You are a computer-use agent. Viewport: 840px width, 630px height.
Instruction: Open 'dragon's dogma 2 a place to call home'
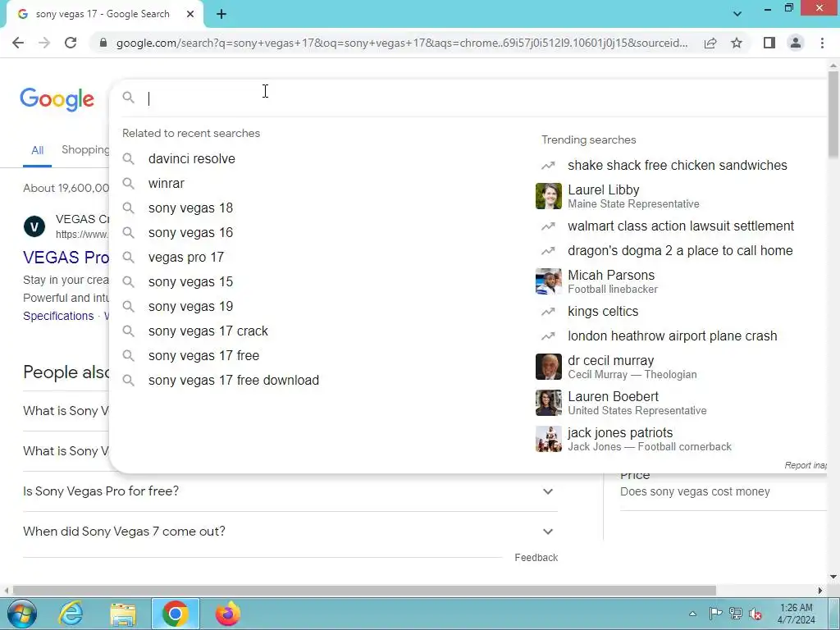point(680,251)
